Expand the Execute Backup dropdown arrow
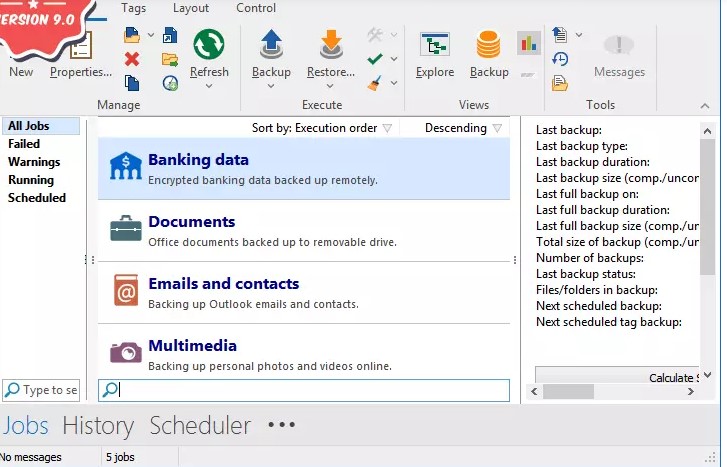This screenshot has width=727, height=467. 271,86
